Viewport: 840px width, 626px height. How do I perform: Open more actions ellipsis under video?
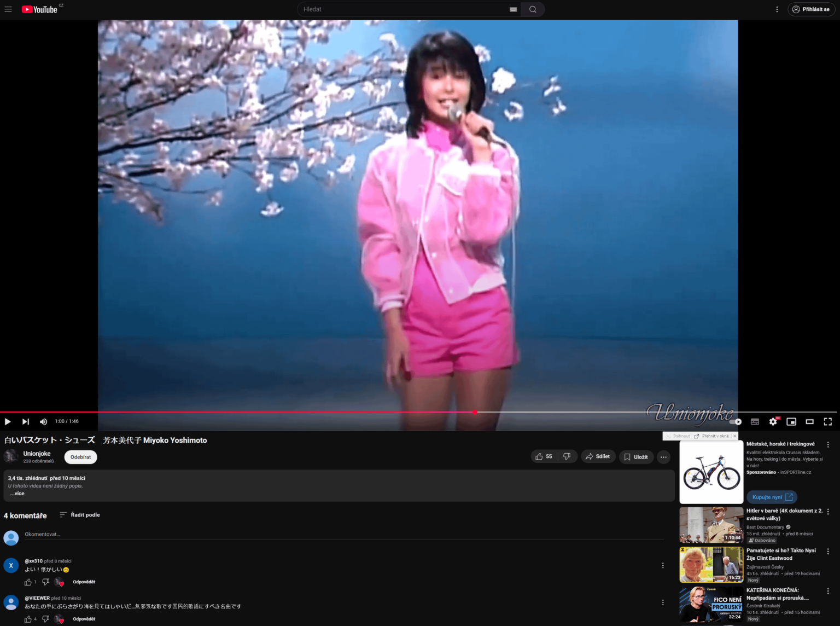[663, 457]
